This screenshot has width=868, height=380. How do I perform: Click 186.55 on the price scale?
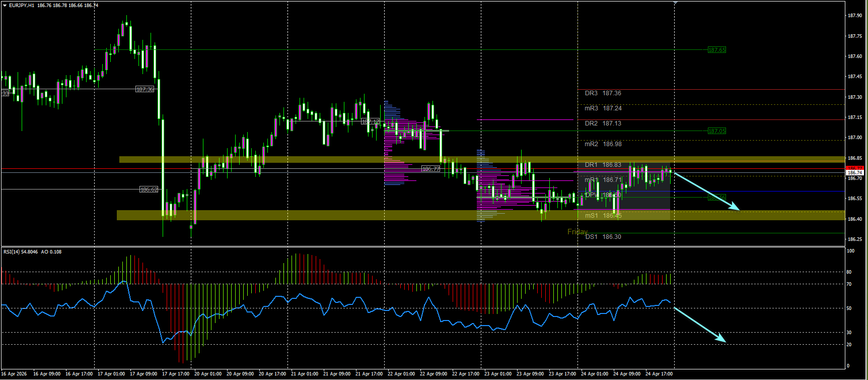[855, 199]
